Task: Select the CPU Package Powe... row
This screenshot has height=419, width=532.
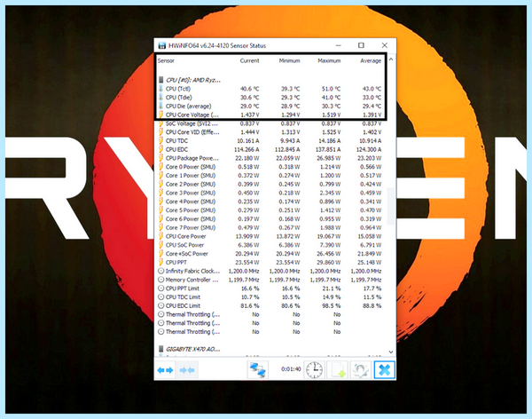Action: pyautogui.click(x=270, y=158)
